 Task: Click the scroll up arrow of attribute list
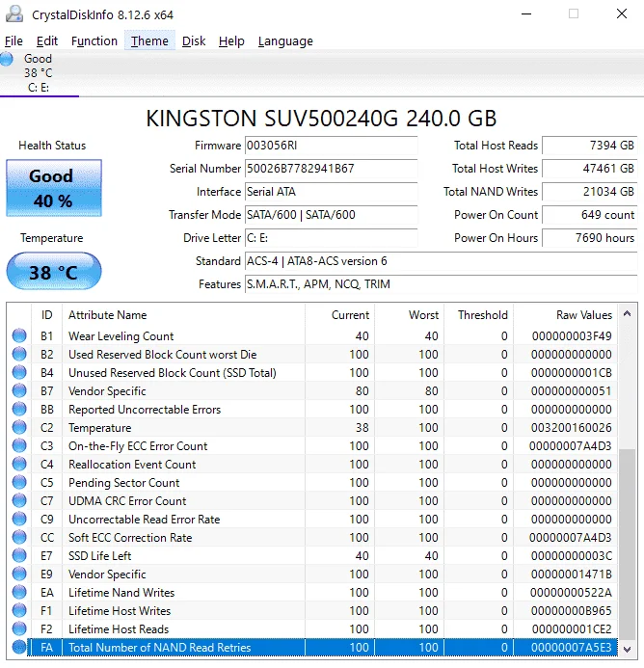pos(627,314)
